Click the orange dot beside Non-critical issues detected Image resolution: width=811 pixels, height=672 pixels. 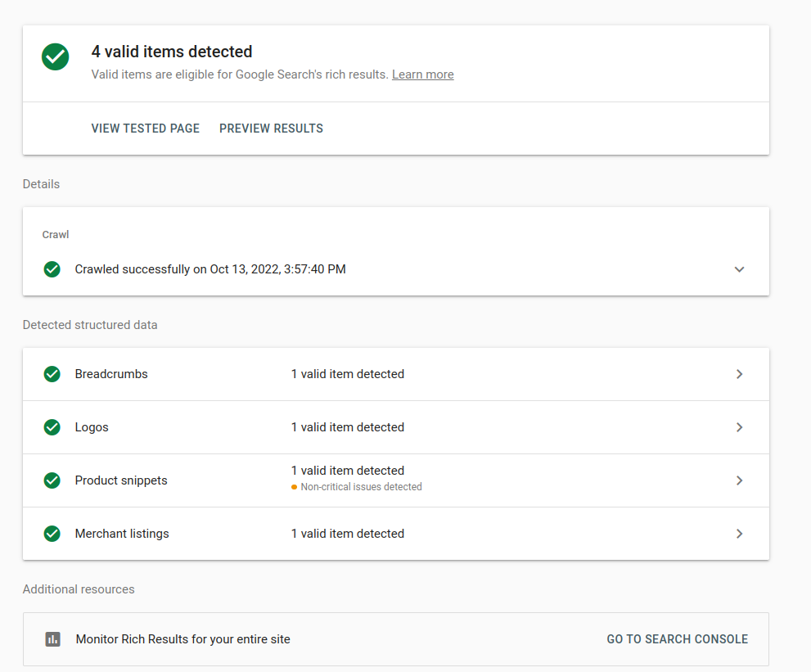tap(293, 486)
